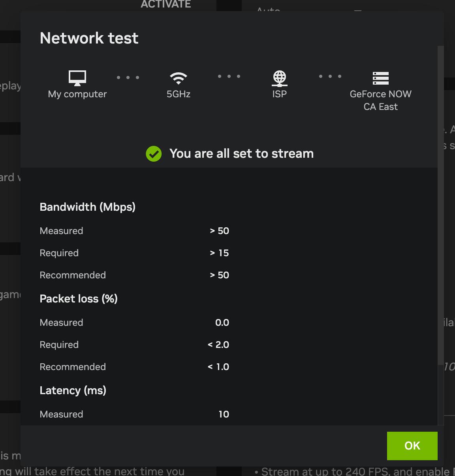Click the 'Packet loss (%)' heading

coord(79,299)
